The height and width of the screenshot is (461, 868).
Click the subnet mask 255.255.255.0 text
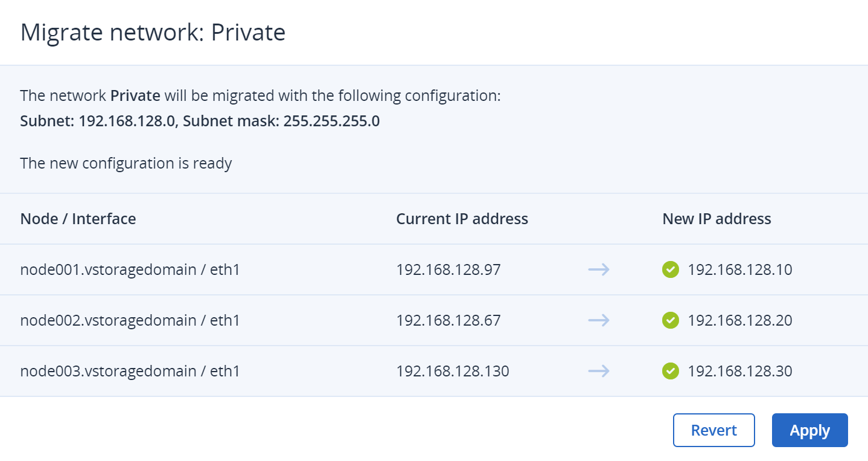tap(331, 121)
